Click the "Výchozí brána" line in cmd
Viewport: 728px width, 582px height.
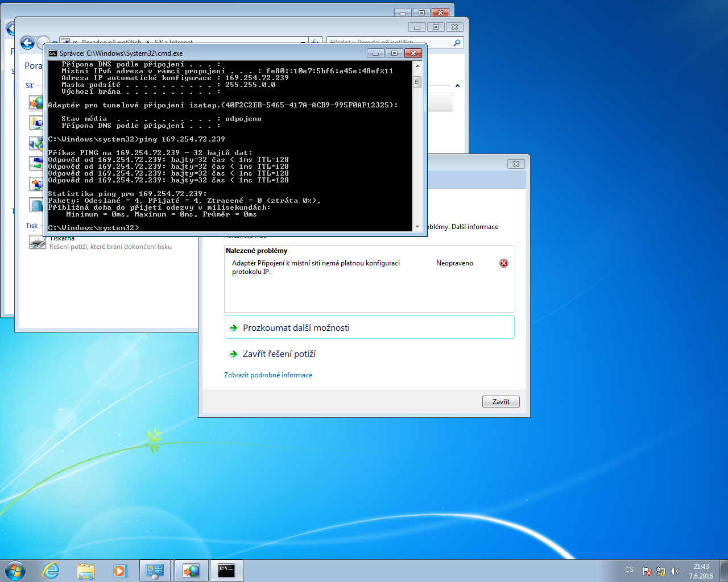pos(141,92)
